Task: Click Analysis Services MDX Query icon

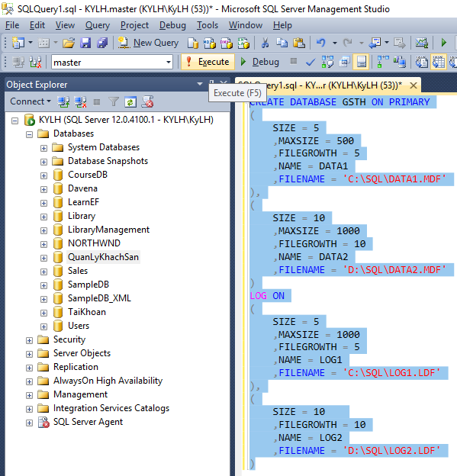Action: (x=209, y=43)
